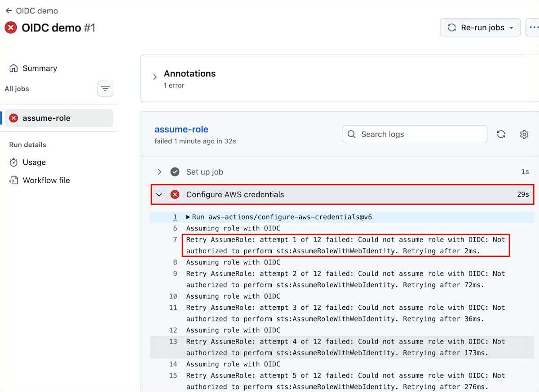The width and height of the screenshot is (539, 392).
Task: Focus the Search logs field
Action: point(415,134)
